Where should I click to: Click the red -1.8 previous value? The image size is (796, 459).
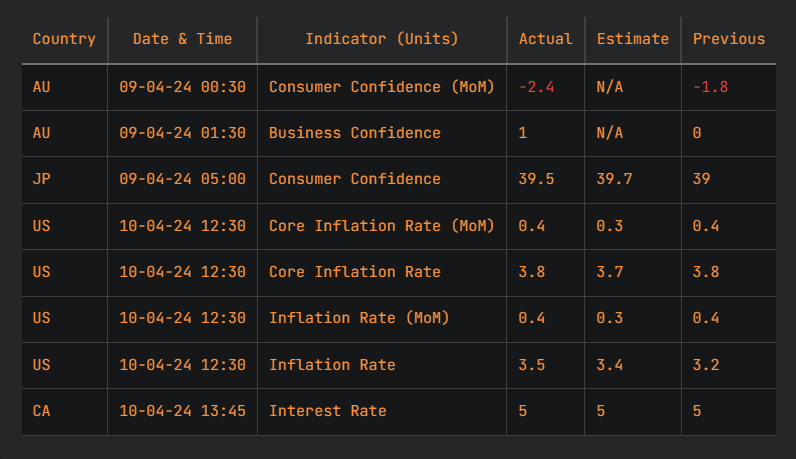[710, 87]
